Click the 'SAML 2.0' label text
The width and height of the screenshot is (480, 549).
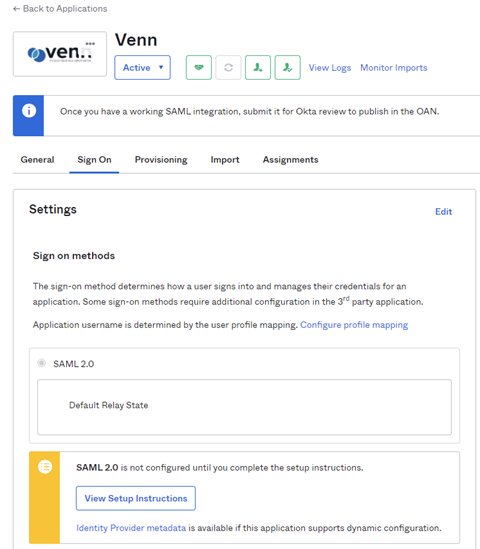click(74, 364)
